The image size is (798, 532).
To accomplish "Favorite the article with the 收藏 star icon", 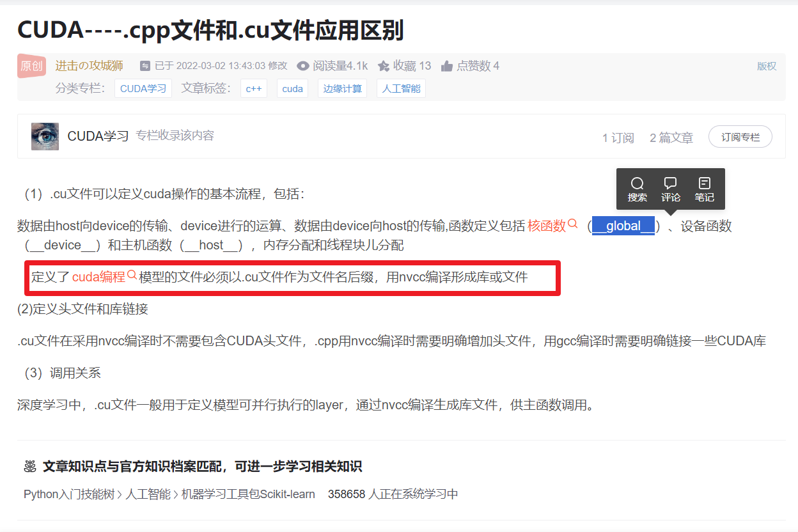I will tap(382, 65).
